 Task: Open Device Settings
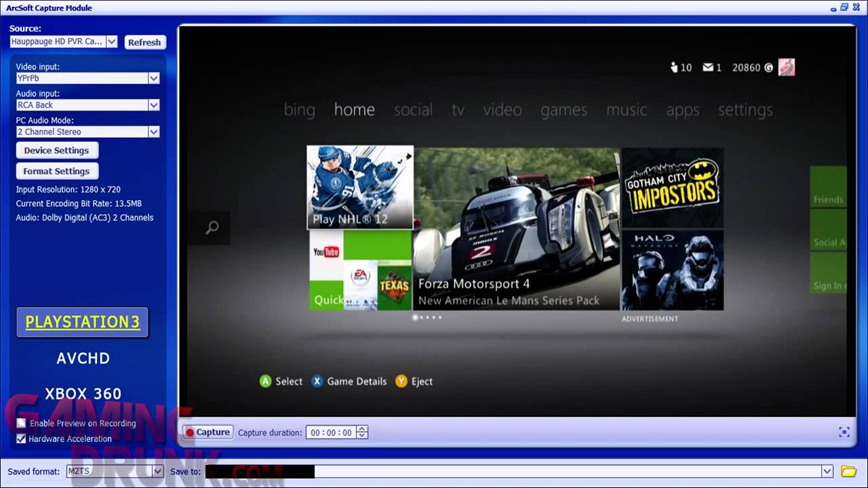(x=57, y=150)
